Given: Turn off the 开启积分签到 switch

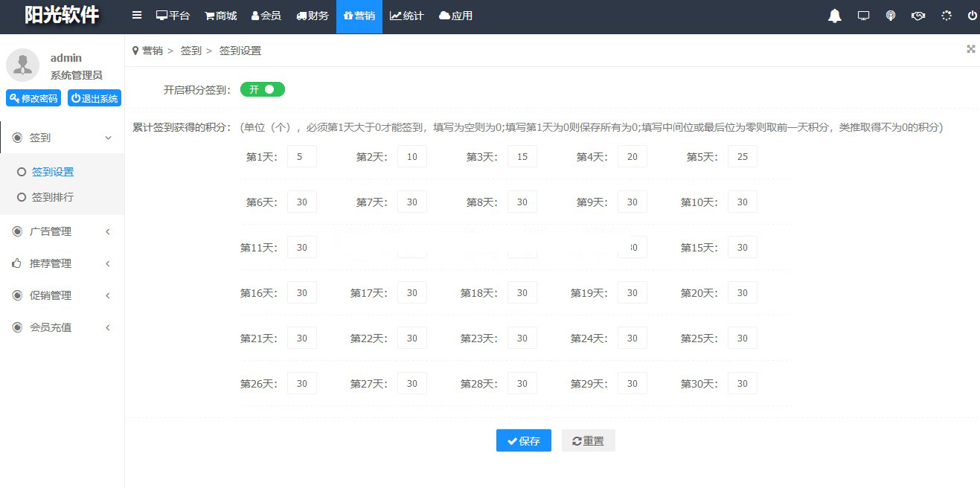Looking at the screenshot, I should [x=262, y=89].
